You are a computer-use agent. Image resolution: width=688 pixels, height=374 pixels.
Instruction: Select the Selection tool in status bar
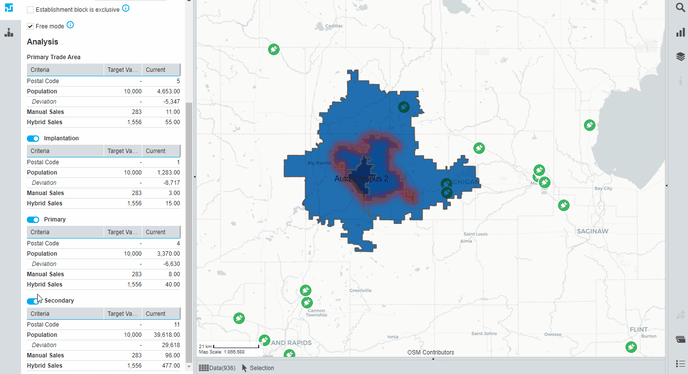[258, 368]
